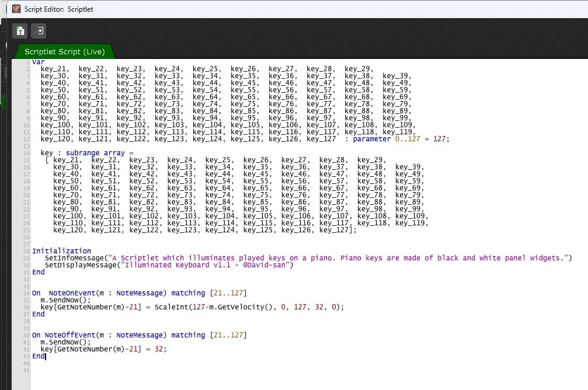Switch to the Scriptlet Script (Live) tab
Viewport: 588px width, 390px height.
coord(64,51)
